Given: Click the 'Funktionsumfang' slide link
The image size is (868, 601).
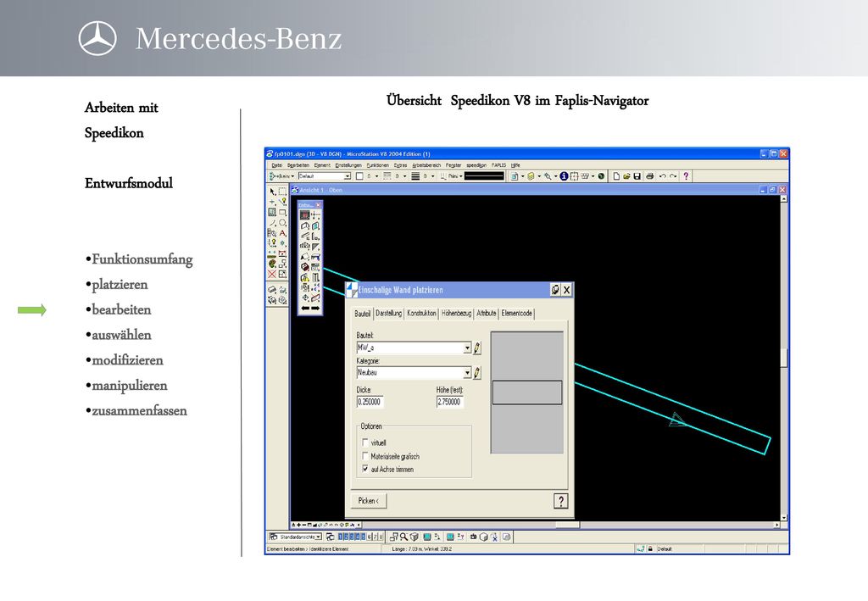Looking at the screenshot, I should [142, 259].
